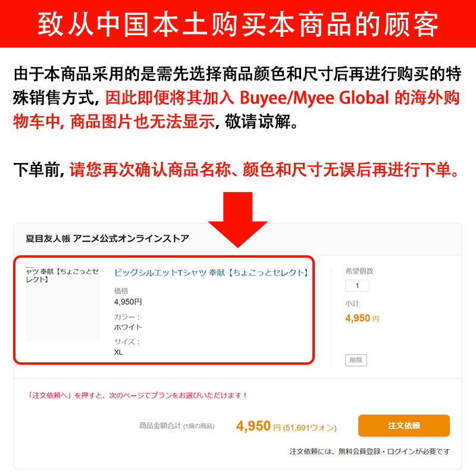476x476 pixels.
Task: Click the red banner title 致从中国本土购买本商品的顾客
Action: pyautogui.click(x=237, y=24)
